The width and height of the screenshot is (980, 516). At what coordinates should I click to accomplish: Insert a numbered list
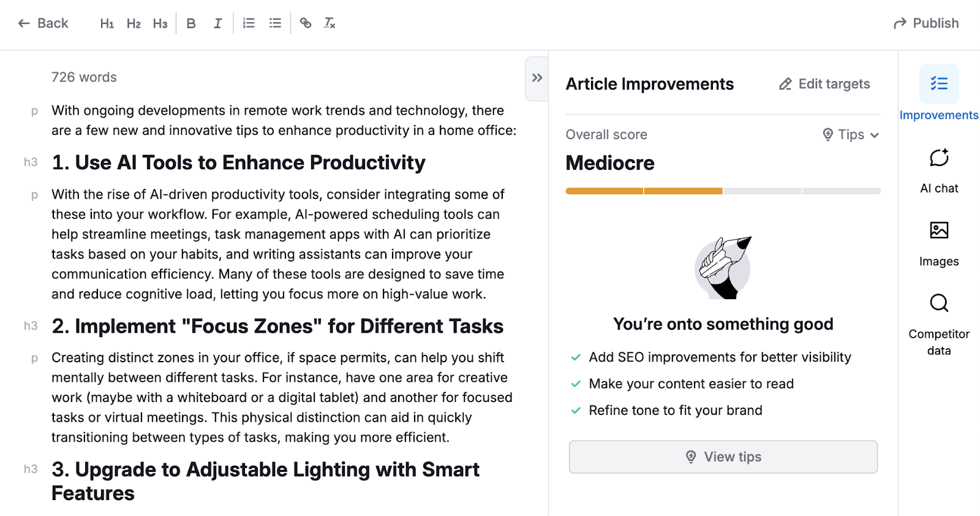249,23
